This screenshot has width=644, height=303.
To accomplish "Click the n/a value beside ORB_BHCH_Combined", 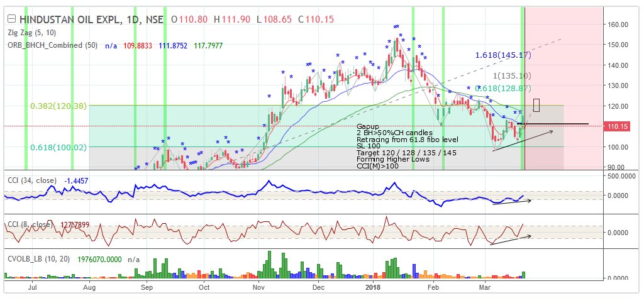I will [x=111, y=45].
